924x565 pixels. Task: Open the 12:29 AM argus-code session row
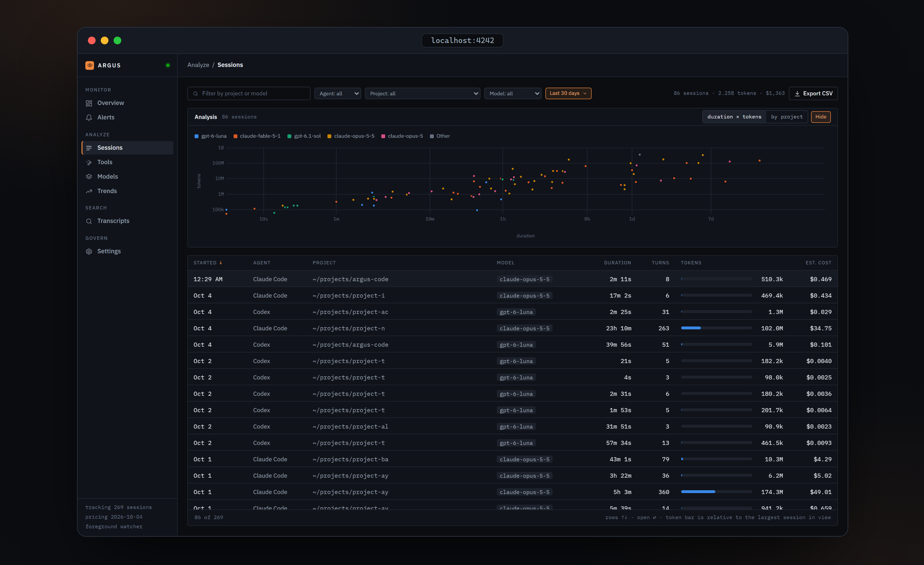[512, 279]
